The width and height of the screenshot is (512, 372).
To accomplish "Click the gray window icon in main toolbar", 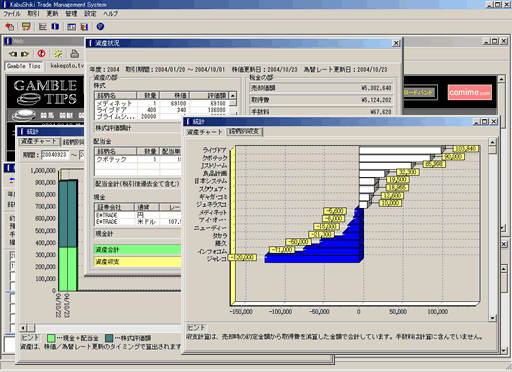I will point(71,27).
